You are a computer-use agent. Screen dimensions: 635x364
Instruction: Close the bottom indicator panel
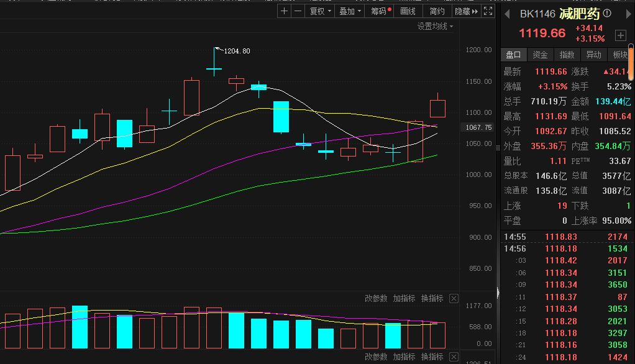[454, 357]
